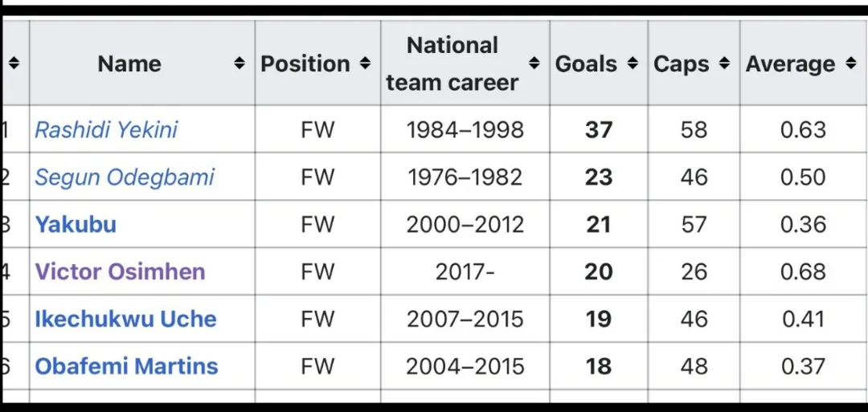Click the Position column sort arrows
Viewport: 868px width, 412px height.
[x=365, y=63]
